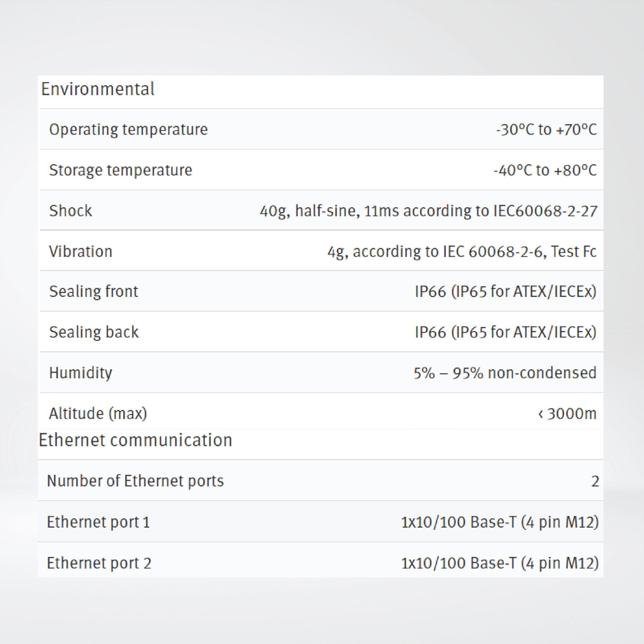Click the Sealing back IP66 value
The height and width of the screenshot is (644, 644).
tap(505, 332)
